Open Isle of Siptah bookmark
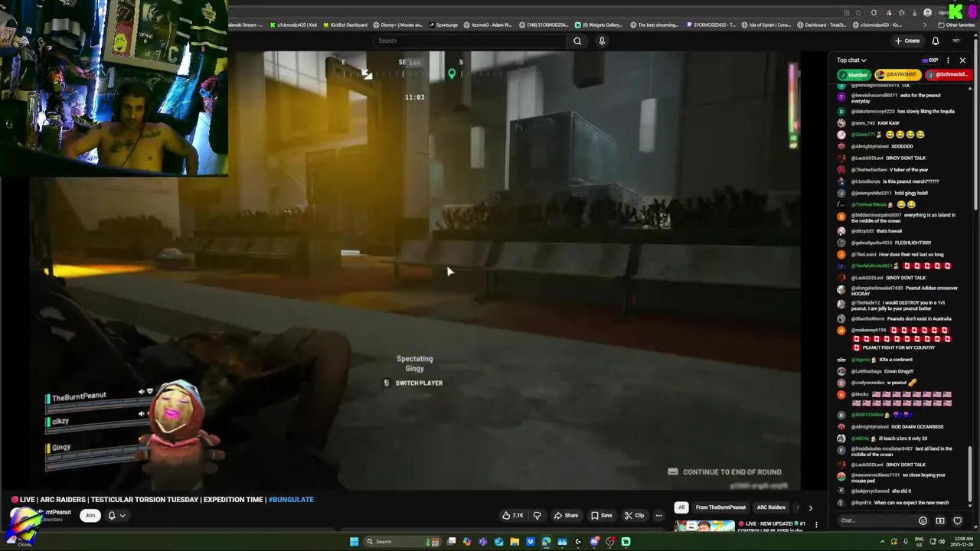Viewport: 980px width, 551px height. tap(766, 24)
